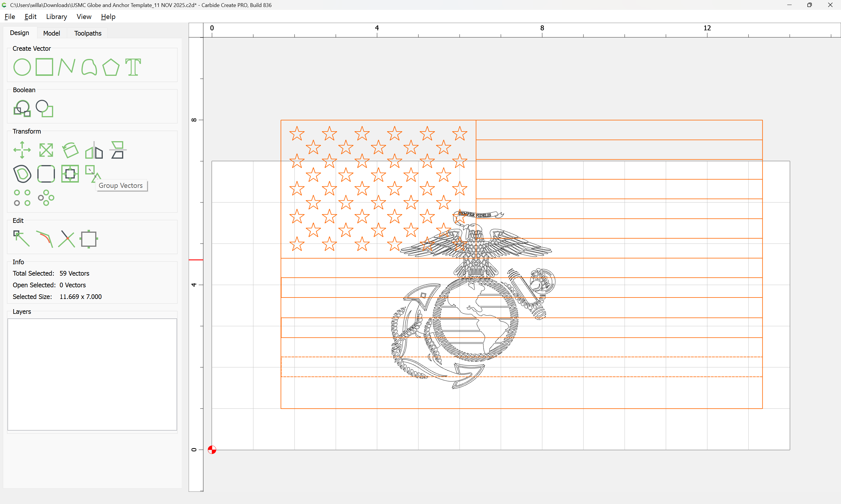Image resolution: width=841 pixels, height=504 pixels.
Task: Open the Library menu
Action: click(56, 17)
